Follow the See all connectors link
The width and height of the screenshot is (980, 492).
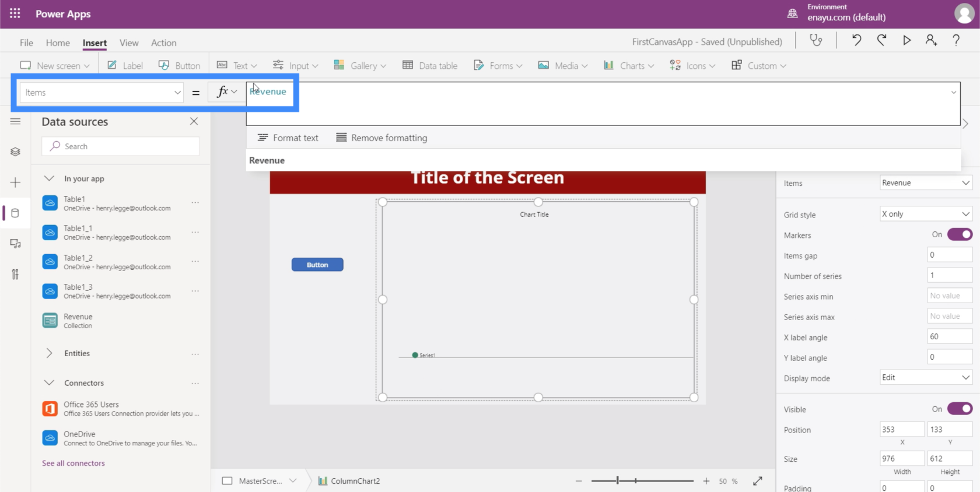pos(73,463)
